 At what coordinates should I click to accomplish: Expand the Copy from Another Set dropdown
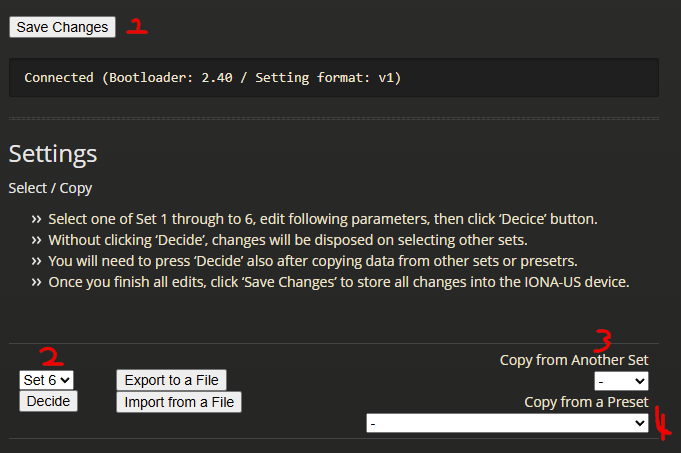coord(621,381)
